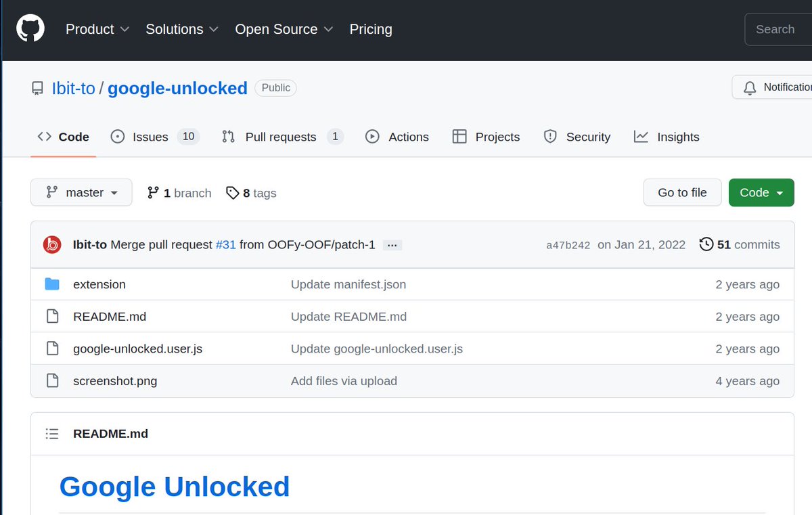This screenshot has height=515, width=812.
Task: Click the repository icon beside Ibit-to
Action: tap(38, 88)
